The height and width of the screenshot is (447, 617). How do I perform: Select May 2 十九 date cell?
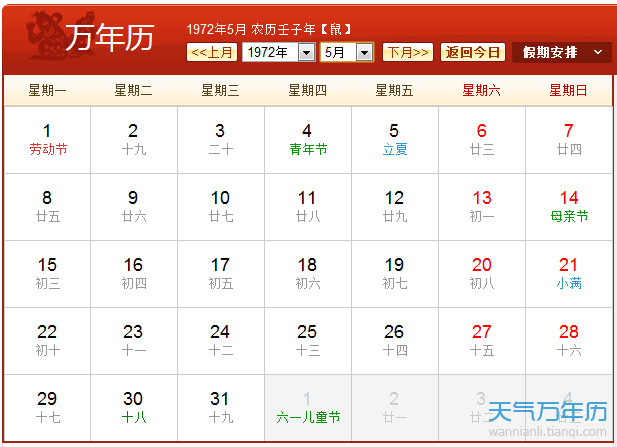click(134, 140)
